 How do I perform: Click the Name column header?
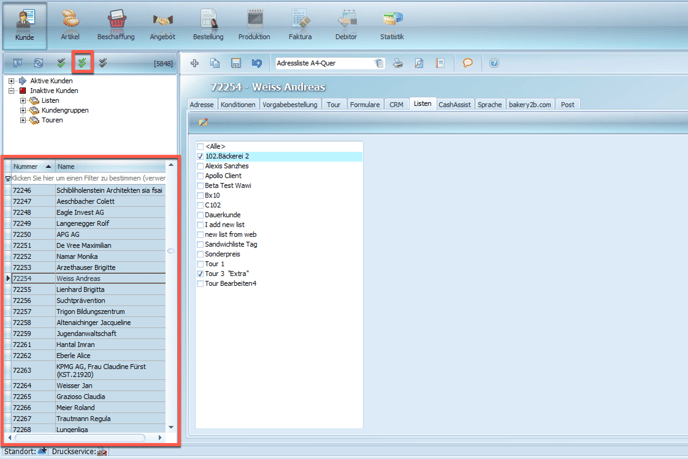(111, 166)
